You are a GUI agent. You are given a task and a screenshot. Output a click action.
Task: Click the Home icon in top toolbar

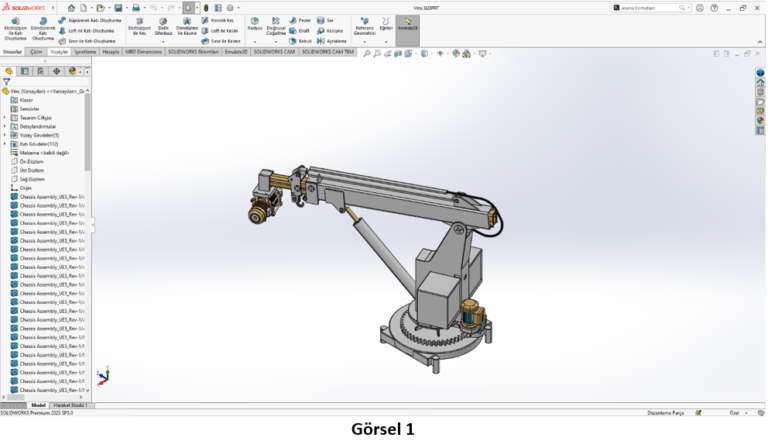click(71, 7)
